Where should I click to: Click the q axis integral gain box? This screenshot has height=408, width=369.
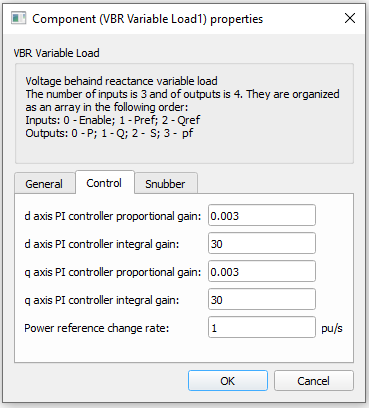[262, 299]
